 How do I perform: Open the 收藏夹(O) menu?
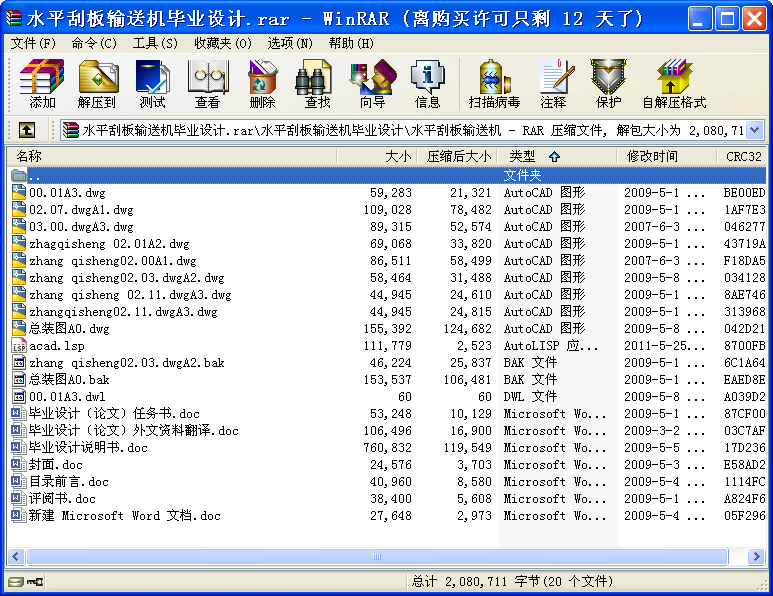tap(223, 43)
